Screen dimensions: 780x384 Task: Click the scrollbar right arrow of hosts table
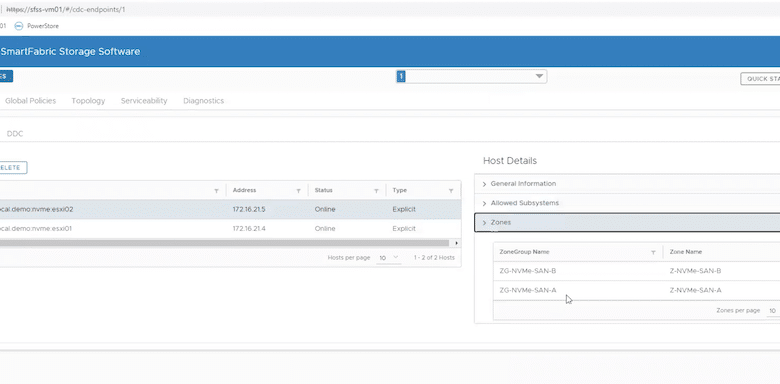point(456,243)
